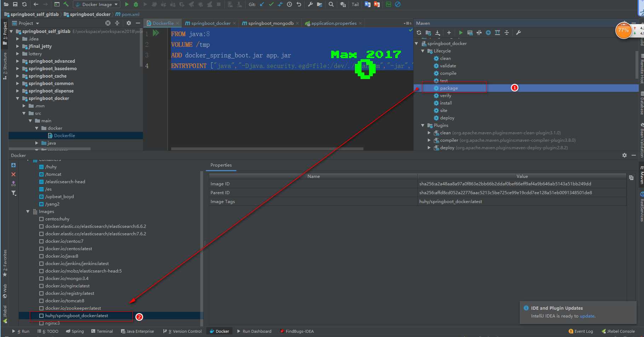Click the Git Update Project arrow icon

coord(262,4)
